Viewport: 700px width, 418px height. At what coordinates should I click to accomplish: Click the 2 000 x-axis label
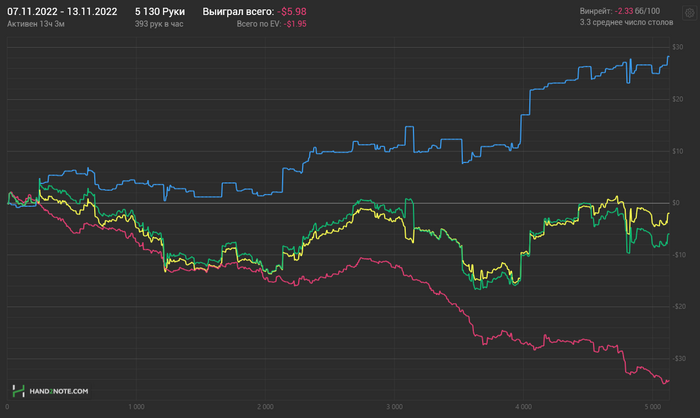pyautogui.click(x=265, y=407)
